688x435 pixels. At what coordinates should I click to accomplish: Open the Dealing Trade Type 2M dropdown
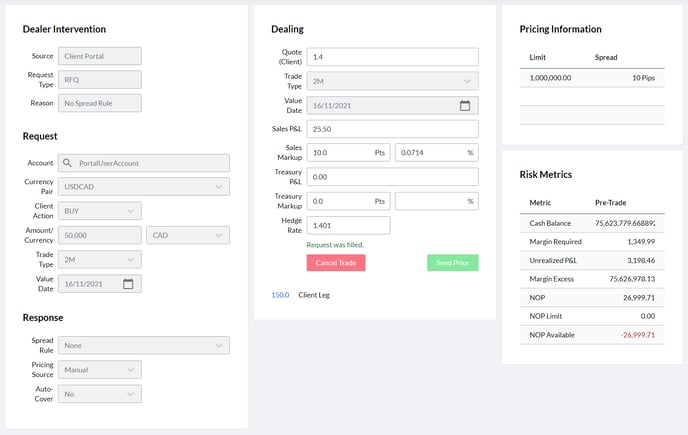(392, 81)
